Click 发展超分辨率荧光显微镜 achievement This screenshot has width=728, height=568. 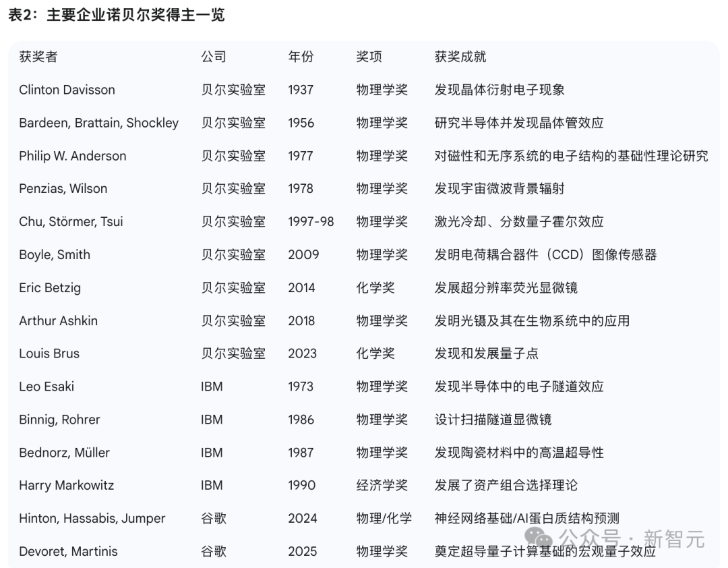pyautogui.click(x=506, y=288)
